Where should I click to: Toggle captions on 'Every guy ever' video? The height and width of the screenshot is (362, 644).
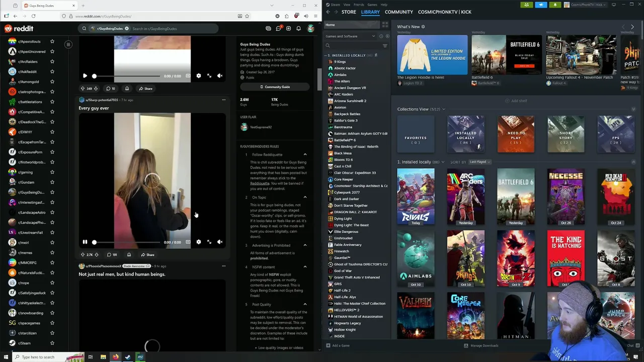[x=188, y=242]
